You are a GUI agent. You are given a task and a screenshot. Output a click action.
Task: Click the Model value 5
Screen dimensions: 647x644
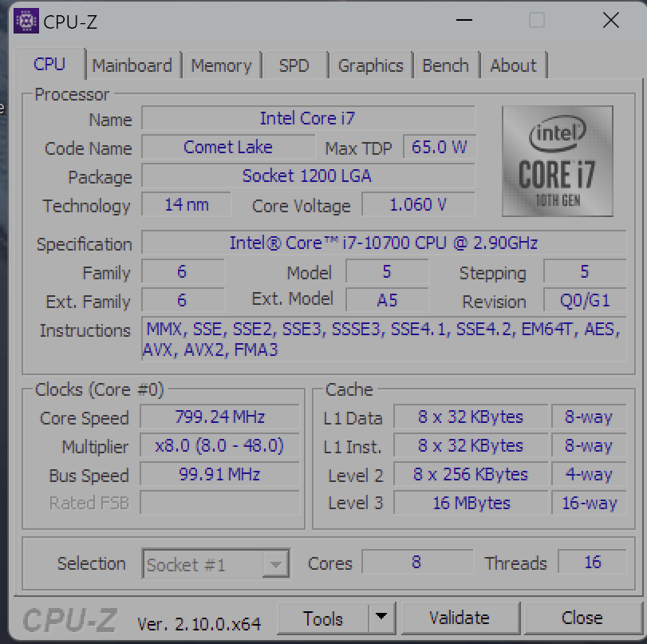point(387,271)
